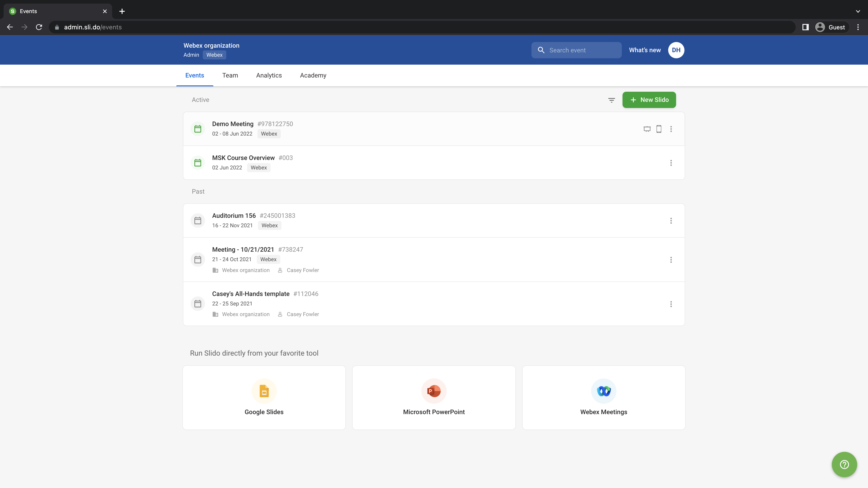The width and height of the screenshot is (868, 488).
Task: Click the filter events icon
Action: click(x=612, y=100)
